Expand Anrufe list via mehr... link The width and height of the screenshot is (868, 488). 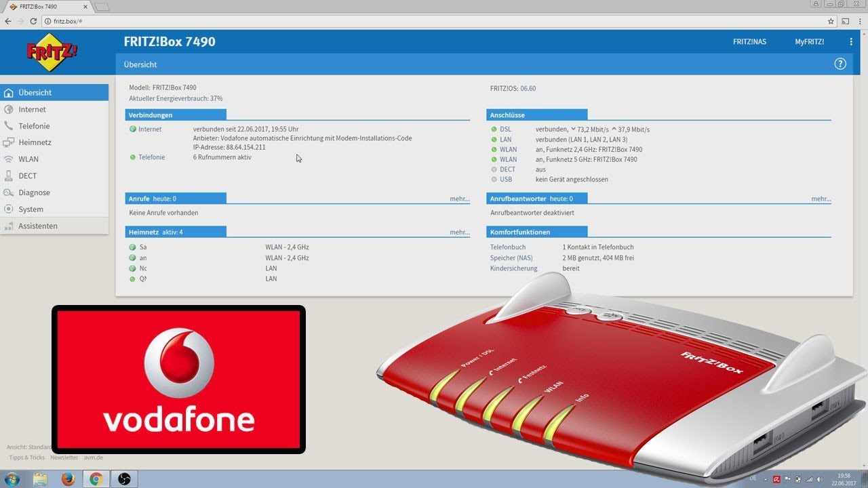tap(460, 199)
